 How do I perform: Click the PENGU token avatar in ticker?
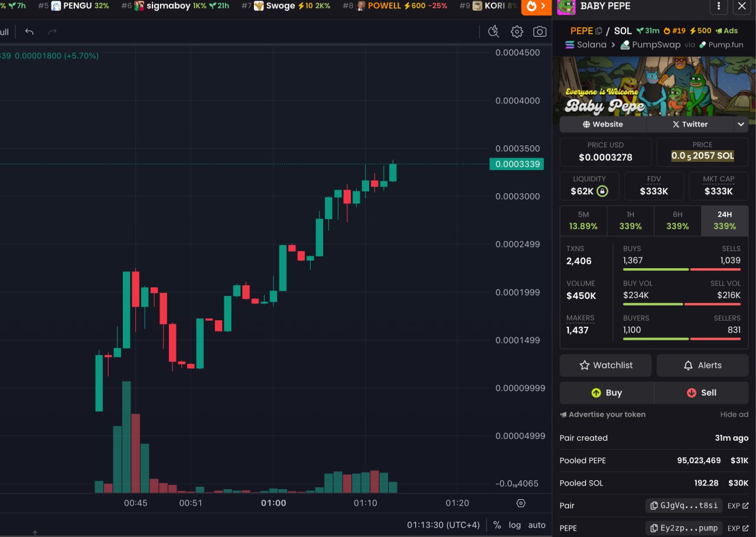point(56,6)
